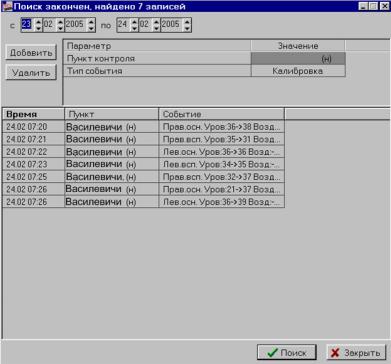The width and height of the screenshot is (391, 364).
Task: Click the Значение column header
Action: pyautogui.click(x=298, y=46)
